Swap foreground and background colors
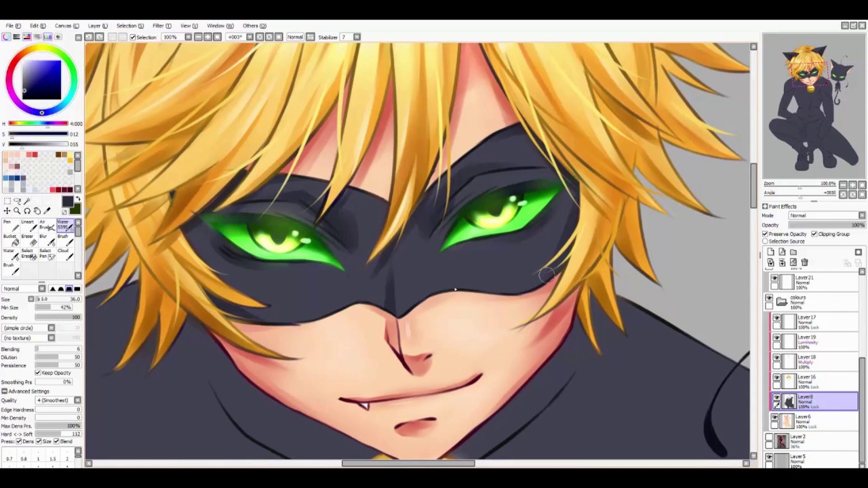 coord(78,199)
